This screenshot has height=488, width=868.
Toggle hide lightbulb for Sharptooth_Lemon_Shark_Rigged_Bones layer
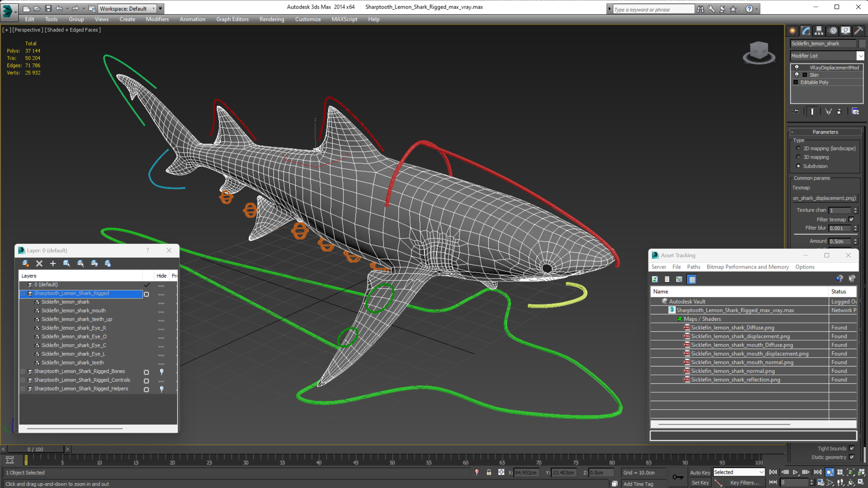[162, 372]
